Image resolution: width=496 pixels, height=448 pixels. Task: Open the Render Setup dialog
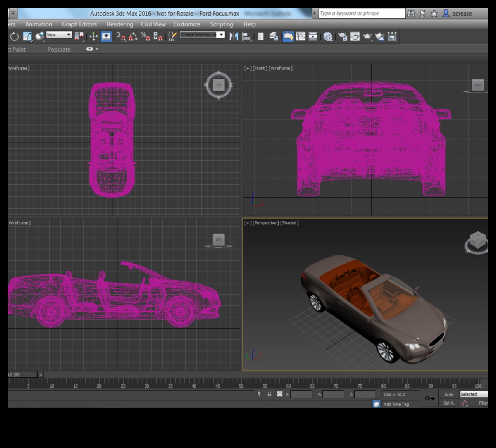(342, 36)
